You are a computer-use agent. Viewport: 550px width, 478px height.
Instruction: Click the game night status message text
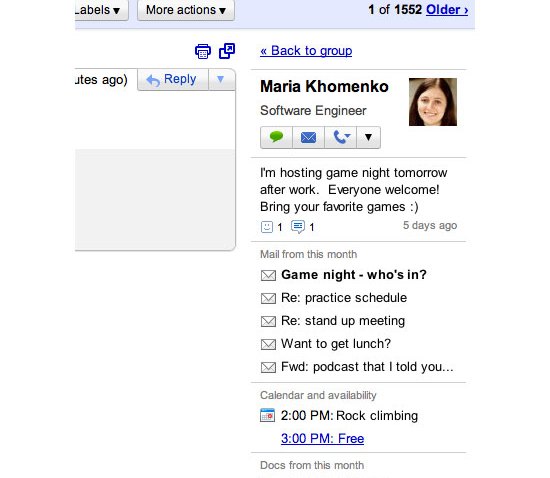(354, 190)
